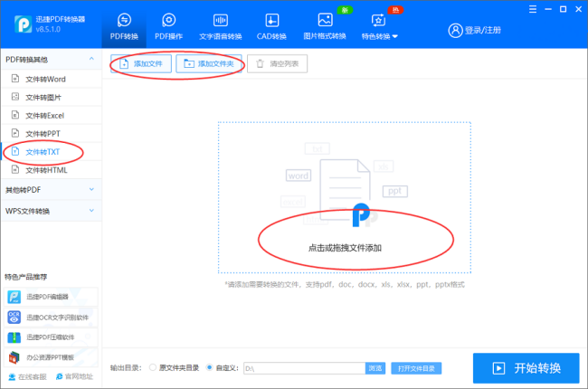Click the 添加文件 button

pos(141,63)
